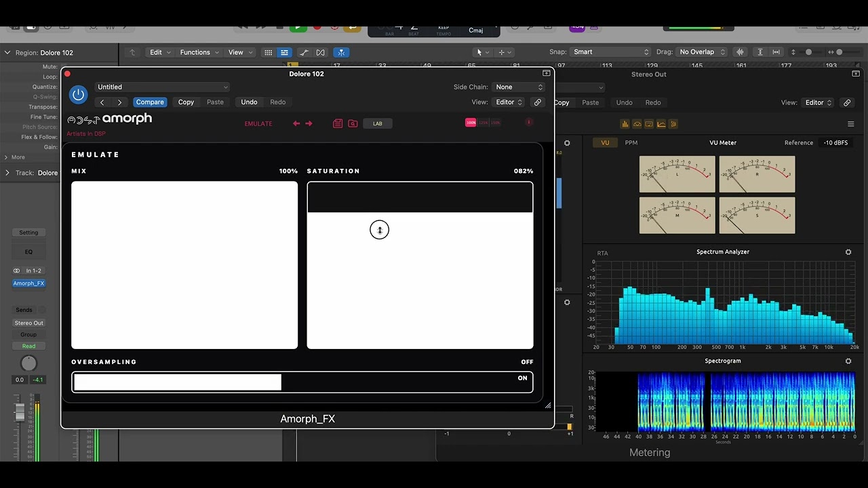The width and height of the screenshot is (868, 488).
Task: Click the green Play button in transport
Action: 298,28
